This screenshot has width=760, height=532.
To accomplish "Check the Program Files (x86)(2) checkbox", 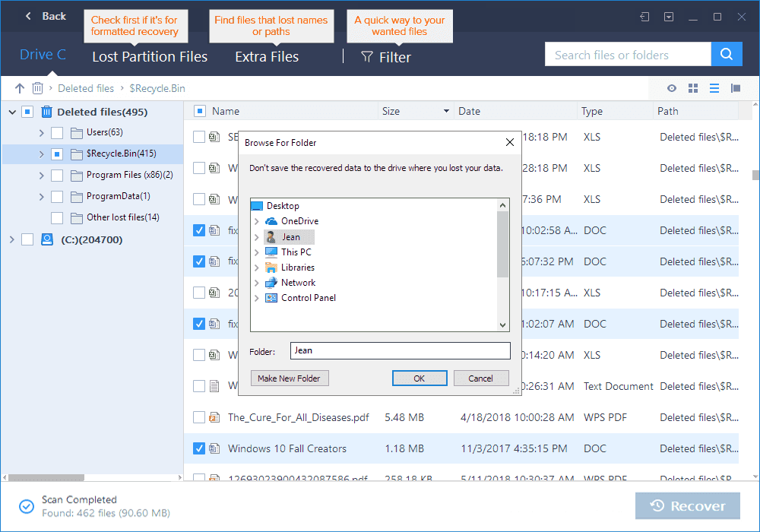I will coord(57,176).
